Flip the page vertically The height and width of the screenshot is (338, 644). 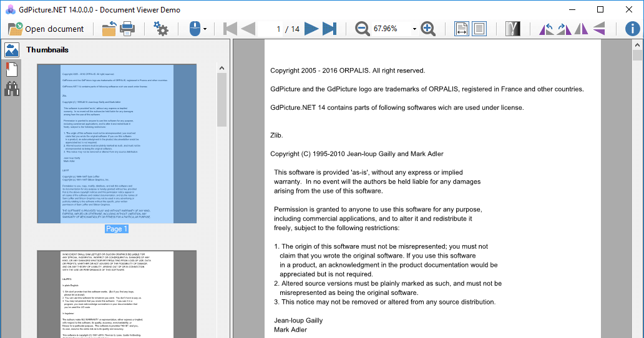[x=599, y=29]
